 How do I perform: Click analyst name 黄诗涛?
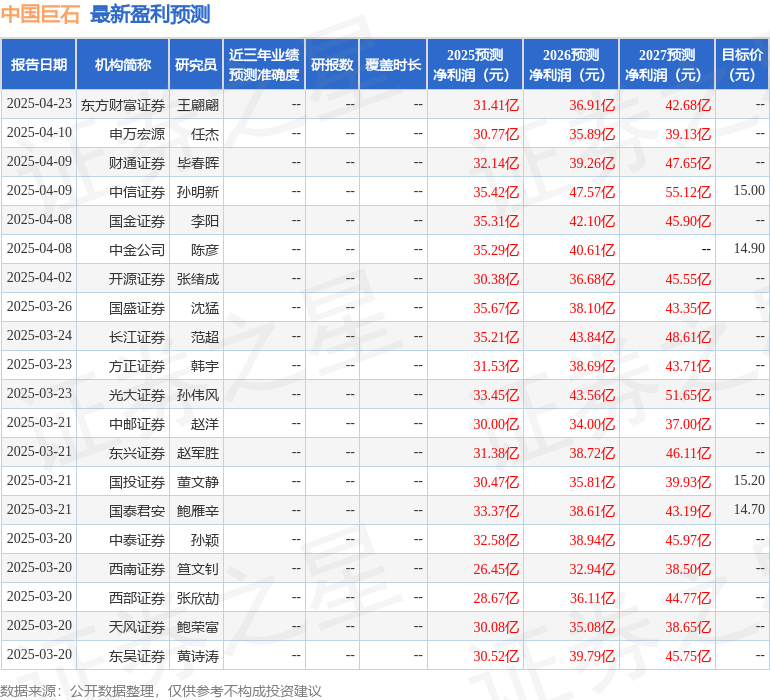(198, 656)
